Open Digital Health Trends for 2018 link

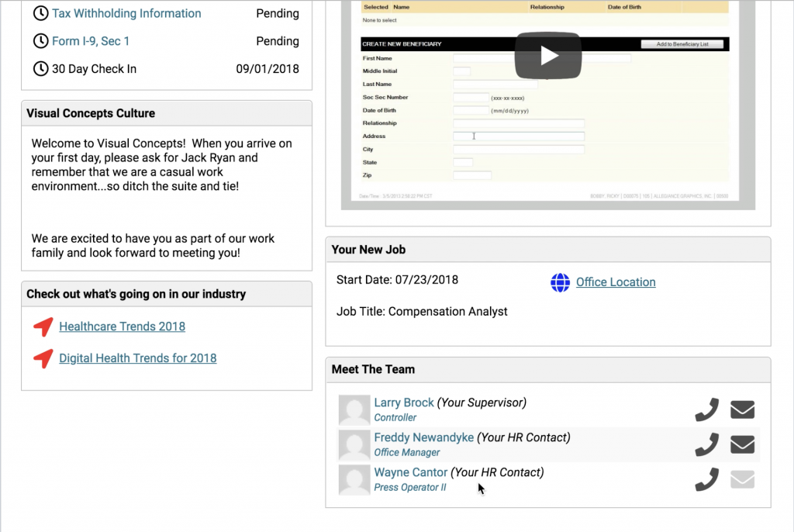click(x=137, y=358)
